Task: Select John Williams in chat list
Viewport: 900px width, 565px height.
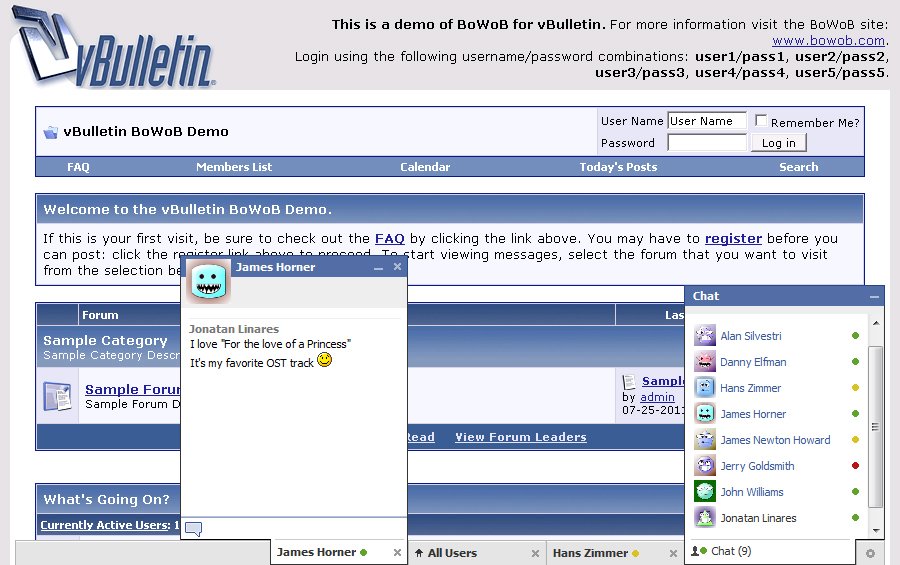Action: click(751, 492)
